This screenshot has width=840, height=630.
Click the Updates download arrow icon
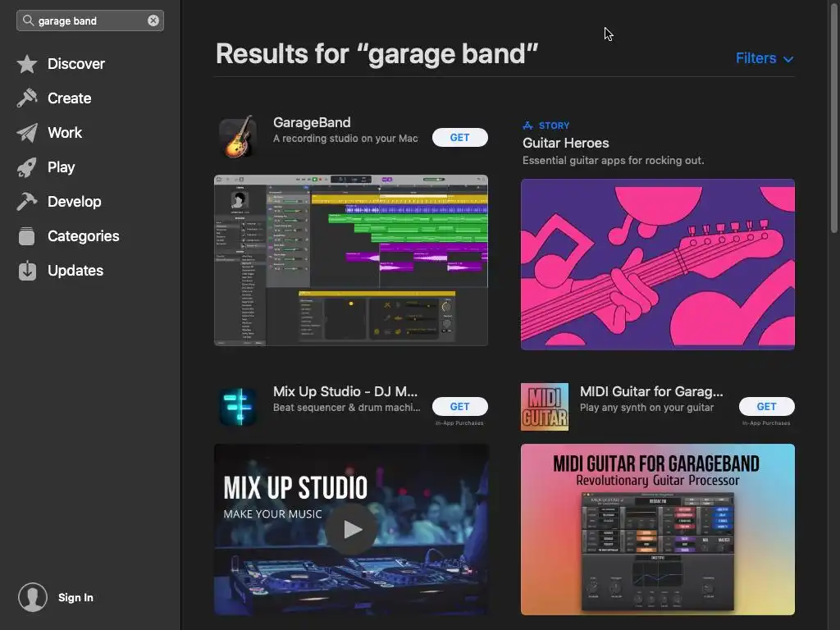click(27, 271)
